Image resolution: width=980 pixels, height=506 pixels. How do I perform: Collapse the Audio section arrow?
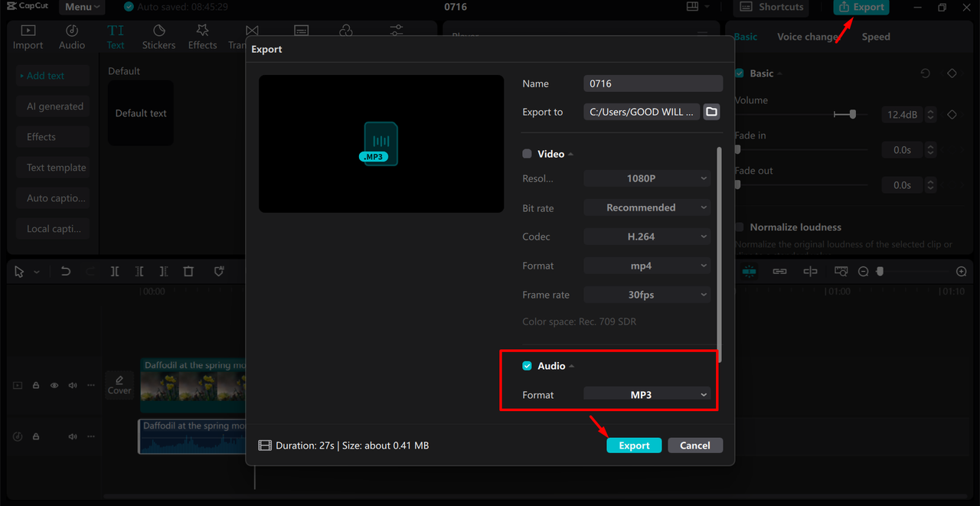click(570, 367)
